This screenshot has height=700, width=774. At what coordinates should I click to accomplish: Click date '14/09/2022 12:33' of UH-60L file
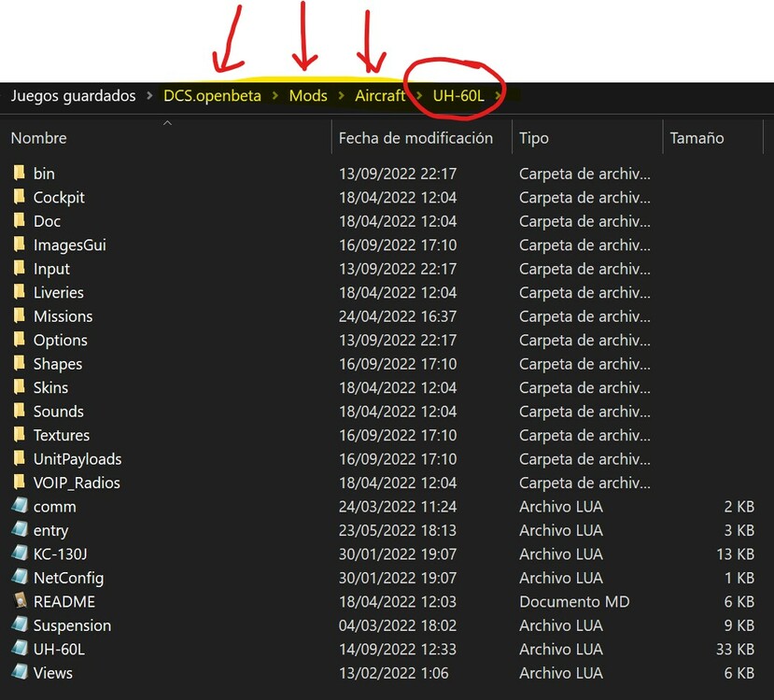point(398,650)
